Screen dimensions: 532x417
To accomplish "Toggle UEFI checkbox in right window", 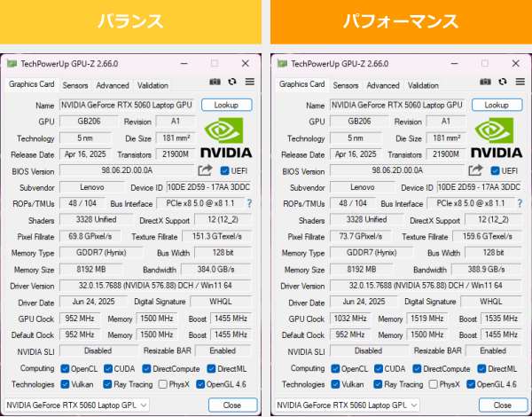I will tap(495, 170).
